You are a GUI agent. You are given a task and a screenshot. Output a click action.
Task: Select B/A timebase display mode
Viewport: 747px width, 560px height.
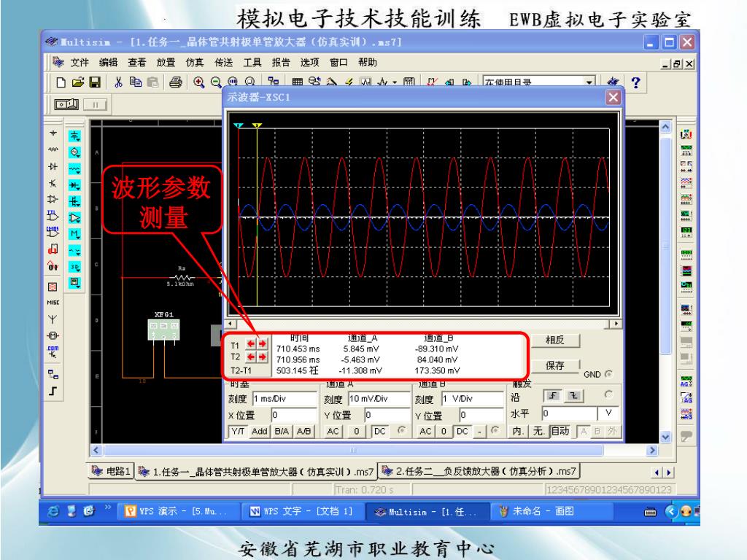(281, 432)
